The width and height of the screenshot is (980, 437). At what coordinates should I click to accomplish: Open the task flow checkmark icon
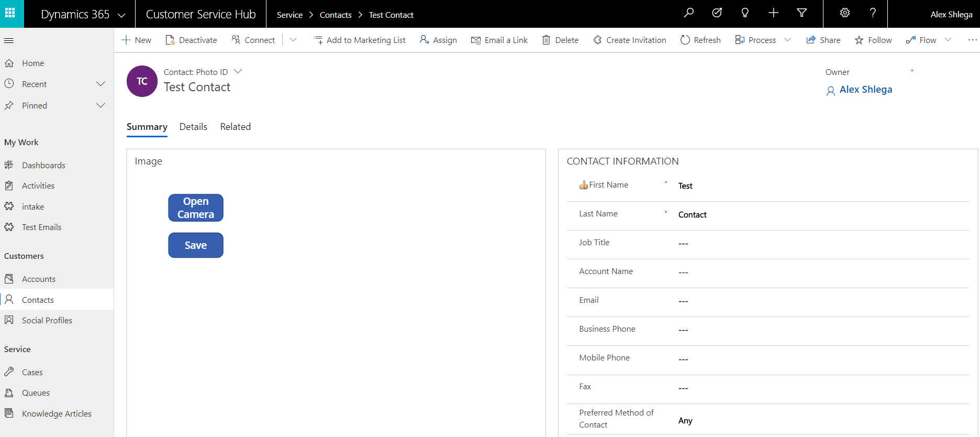[717, 13]
